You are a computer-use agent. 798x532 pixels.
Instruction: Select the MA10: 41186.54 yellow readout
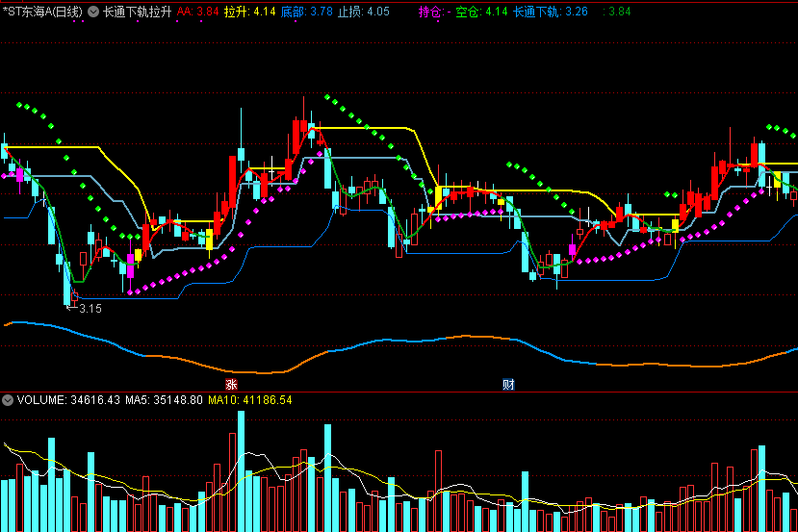pos(250,400)
